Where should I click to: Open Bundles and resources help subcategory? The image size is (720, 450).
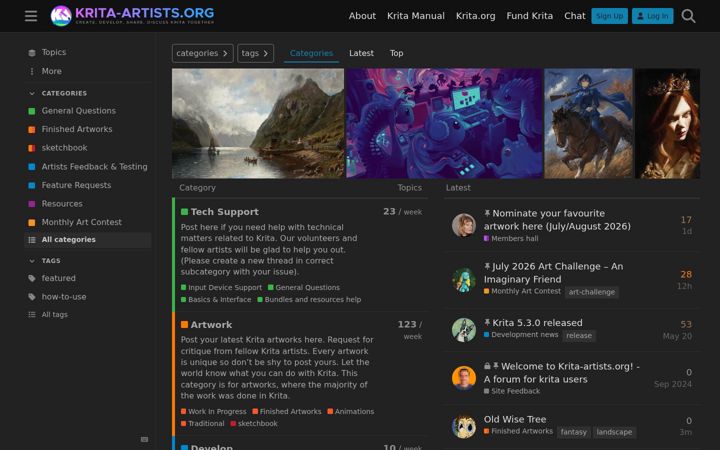pyautogui.click(x=309, y=299)
